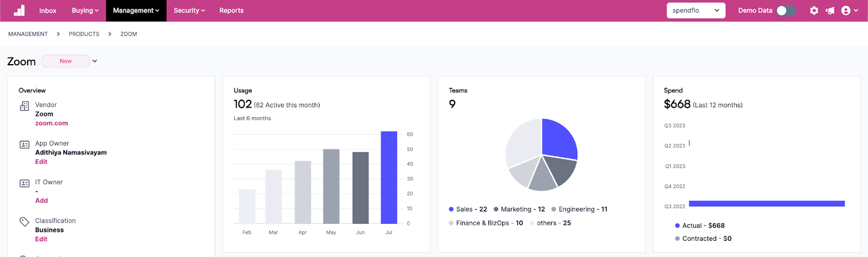
Task: Click the Mar usage bar
Action: click(x=273, y=197)
